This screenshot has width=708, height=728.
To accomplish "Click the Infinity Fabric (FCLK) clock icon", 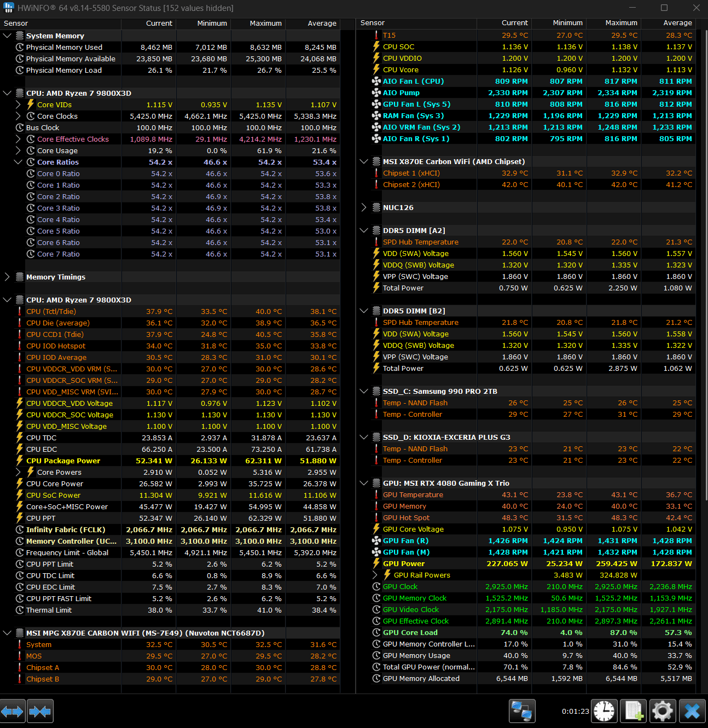I will [x=20, y=529].
